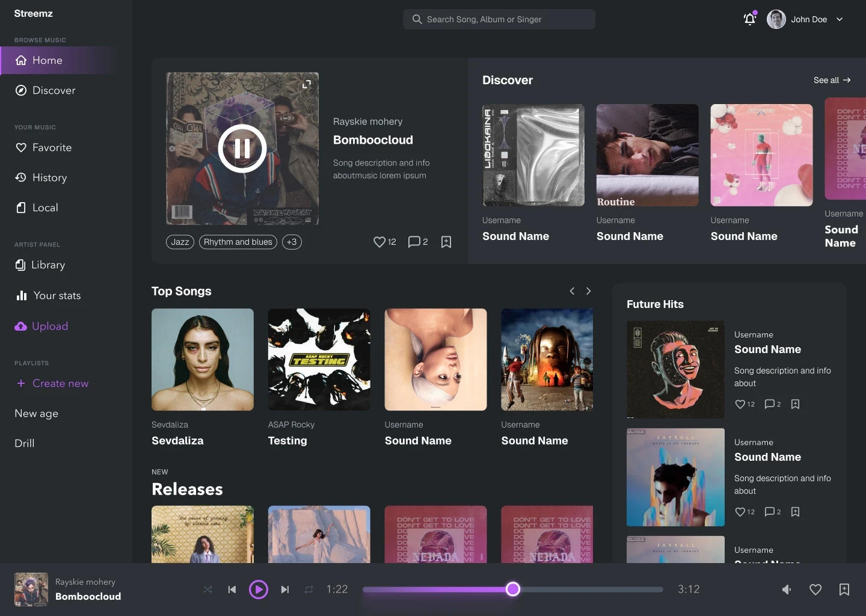Open the pink astronaut cover in Discover
The height and width of the screenshot is (616, 866).
tap(762, 155)
